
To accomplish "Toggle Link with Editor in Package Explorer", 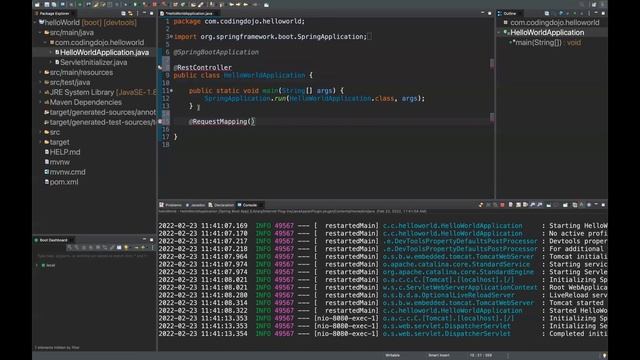I will coord(131,13).
